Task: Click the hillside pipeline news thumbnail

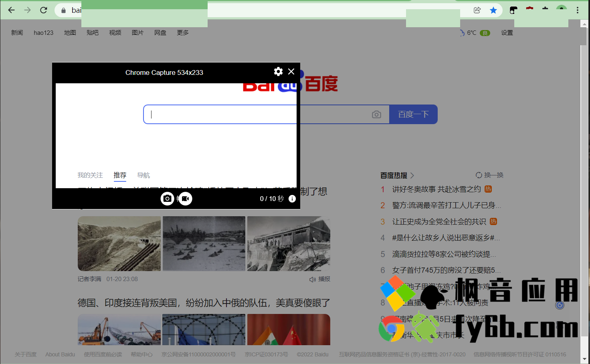Action: tap(119, 243)
